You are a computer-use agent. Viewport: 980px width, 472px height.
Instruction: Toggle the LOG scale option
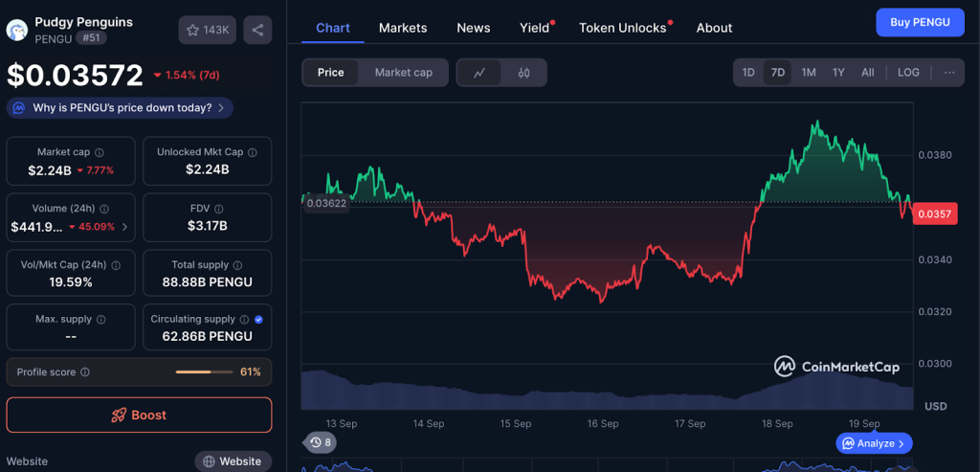pos(908,73)
